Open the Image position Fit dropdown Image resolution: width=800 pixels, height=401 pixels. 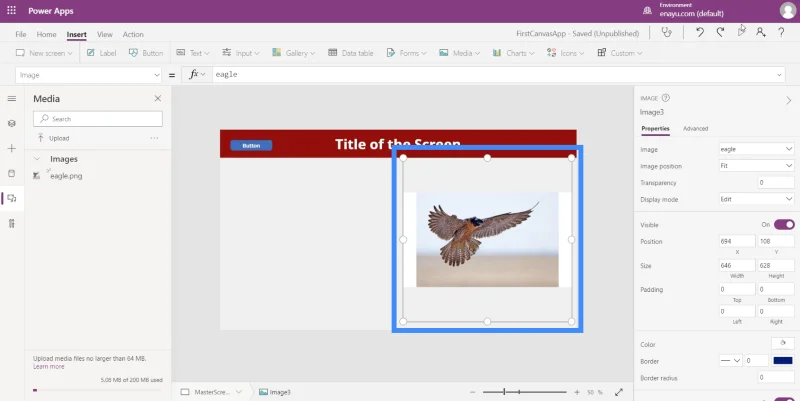click(756, 166)
